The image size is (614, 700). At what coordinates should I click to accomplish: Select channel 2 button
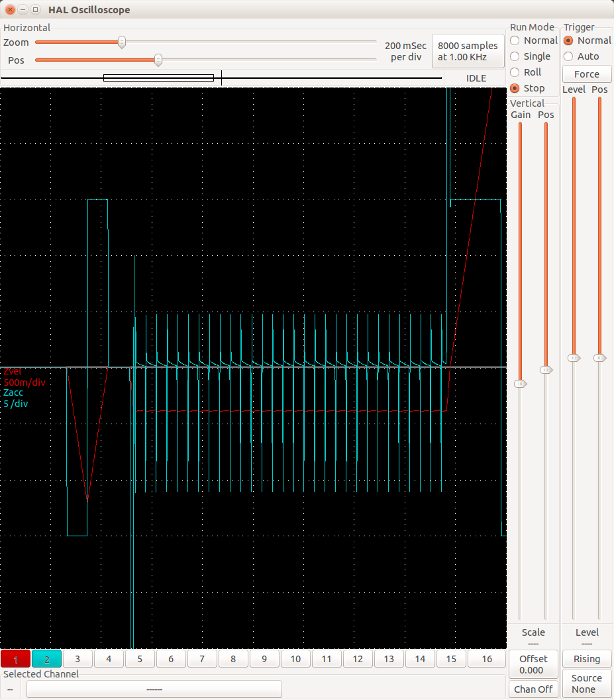click(x=47, y=659)
